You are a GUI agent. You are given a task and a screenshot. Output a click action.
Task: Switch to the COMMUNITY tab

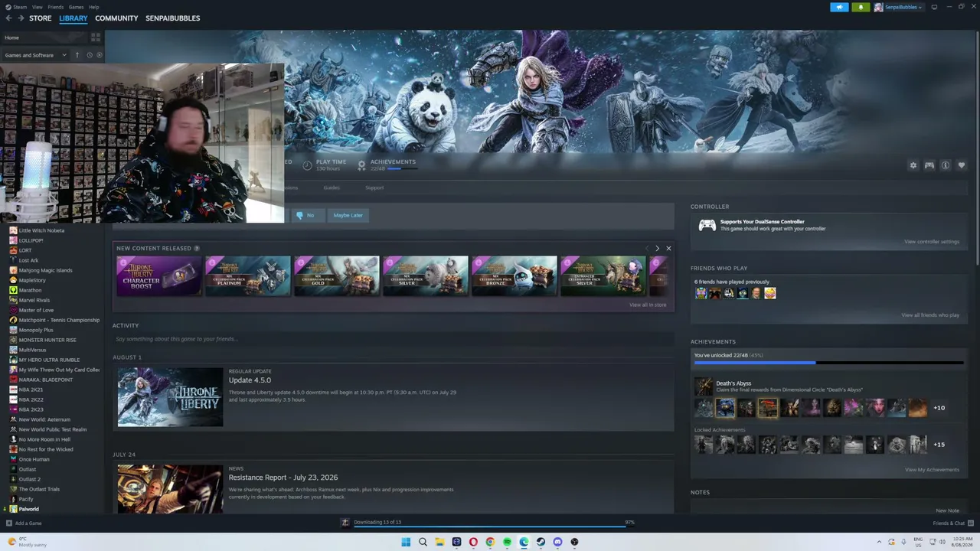[x=116, y=18]
